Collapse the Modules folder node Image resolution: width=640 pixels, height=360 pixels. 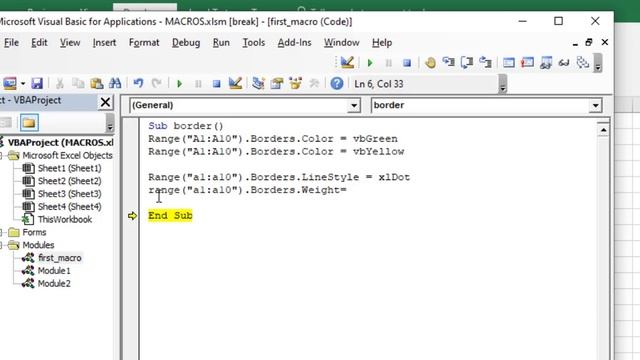[1, 245]
